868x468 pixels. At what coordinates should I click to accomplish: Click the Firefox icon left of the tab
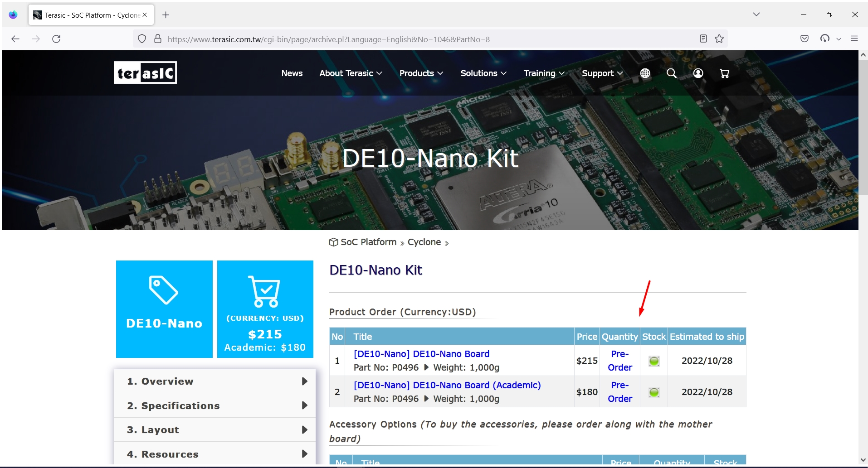13,15
